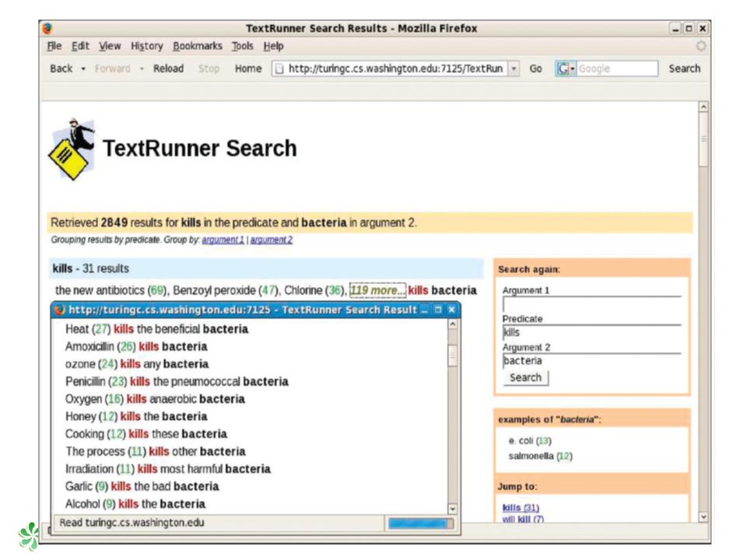Jump to 'will kill (7)' link

point(523,519)
